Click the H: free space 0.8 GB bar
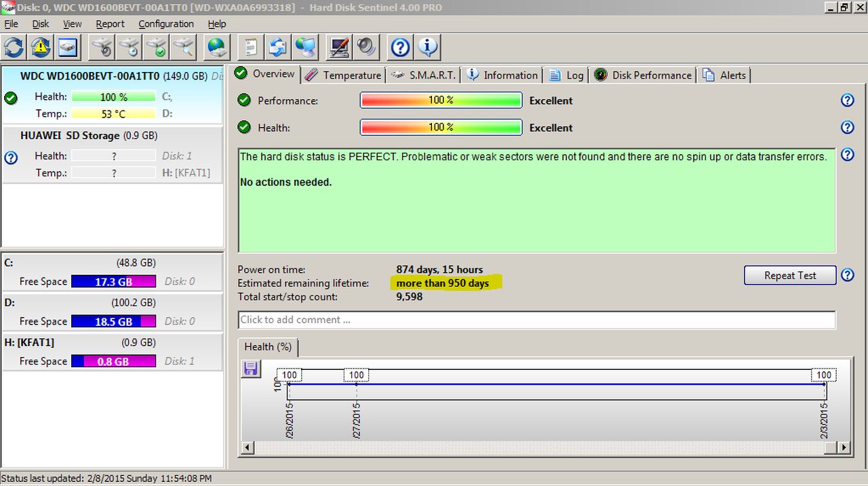Screen dimensions: 868x486 click(114, 362)
